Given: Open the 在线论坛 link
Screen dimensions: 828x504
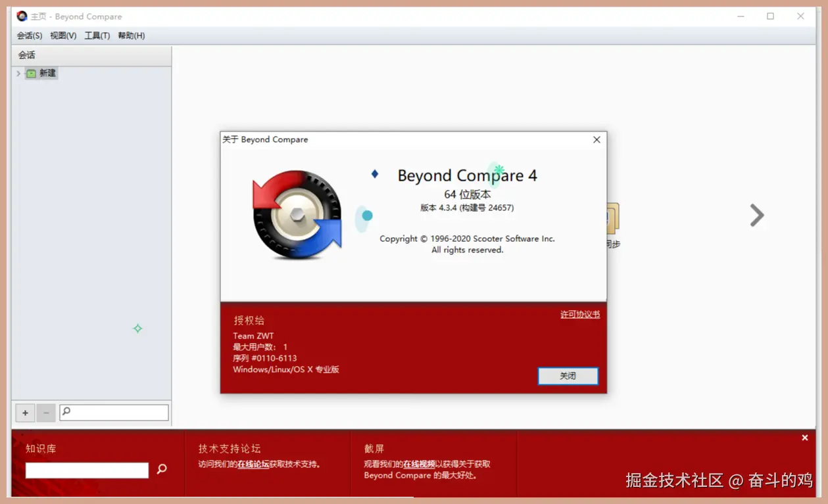Looking at the screenshot, I should tap(253, 465).
